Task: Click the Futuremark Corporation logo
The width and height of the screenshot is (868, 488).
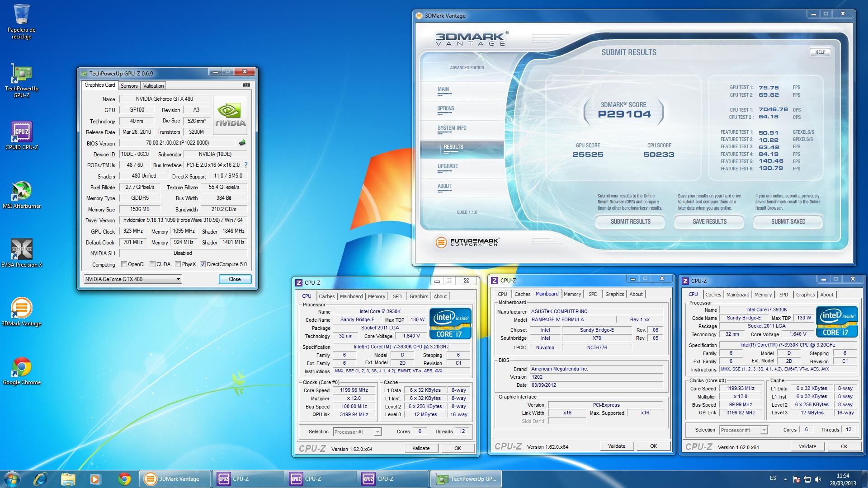Action: point(467,242)
